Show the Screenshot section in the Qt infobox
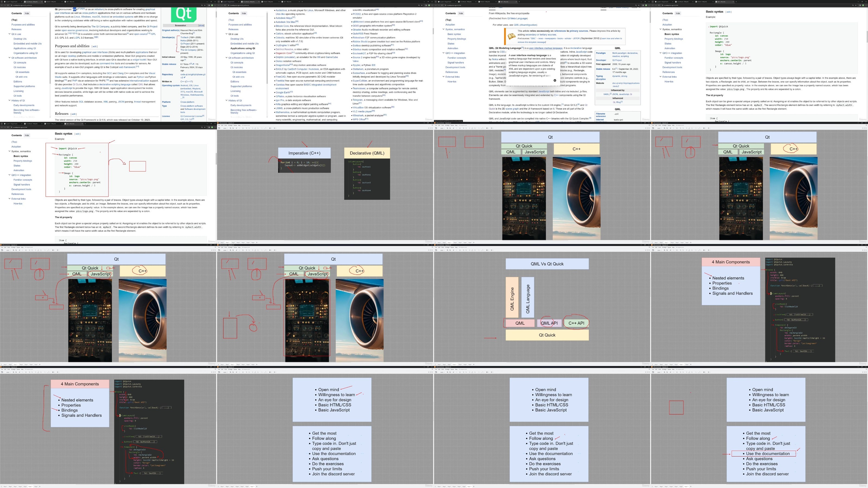Image resolution: width=868 pixels, height=488 pixels. coord(201,25)
